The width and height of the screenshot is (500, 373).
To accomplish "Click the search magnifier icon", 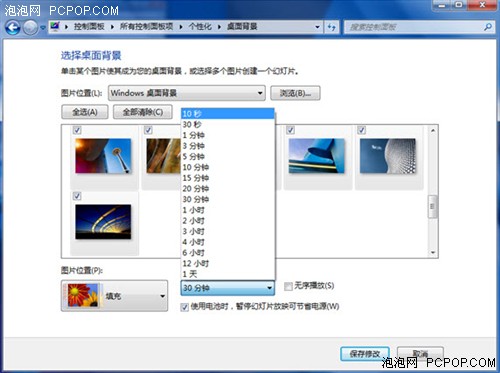I will coord(488,27).
